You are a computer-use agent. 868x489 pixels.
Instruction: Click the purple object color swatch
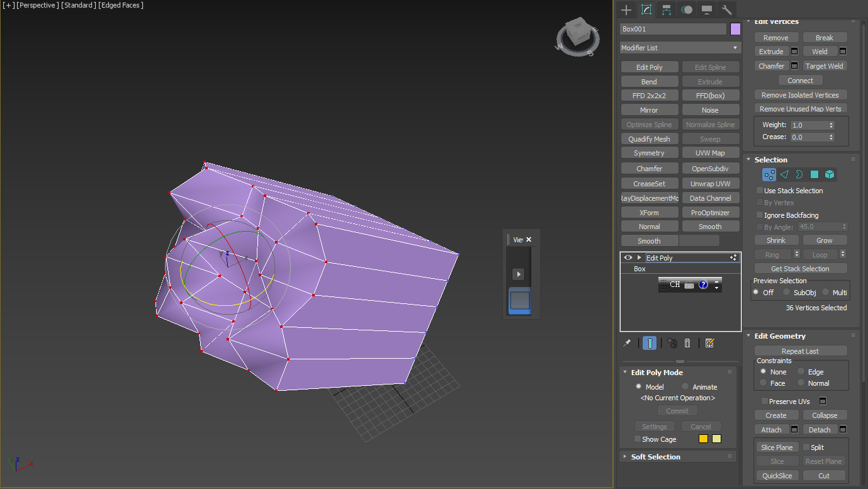pyautogui.click(x=735, y=29)
